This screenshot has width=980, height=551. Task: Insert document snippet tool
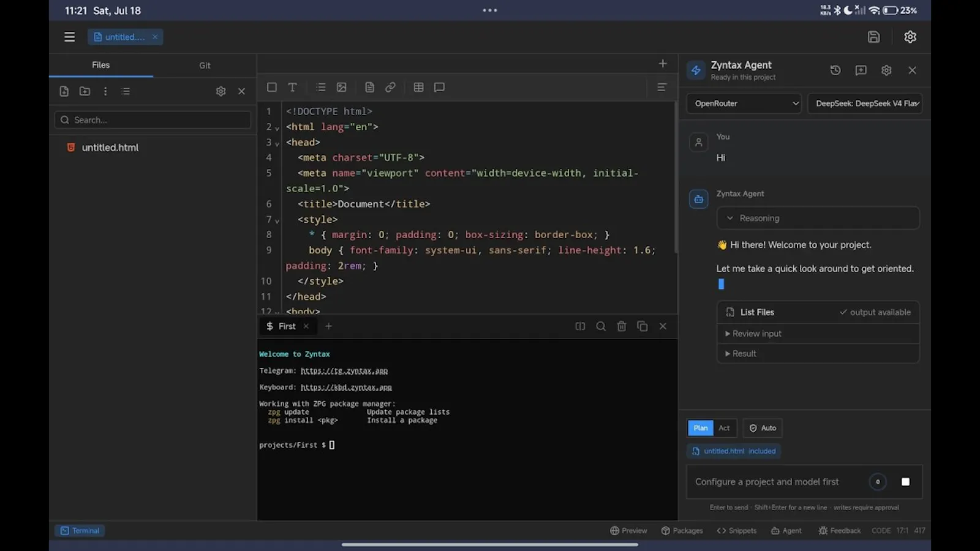pyautogui.click(x=369, y=88)
